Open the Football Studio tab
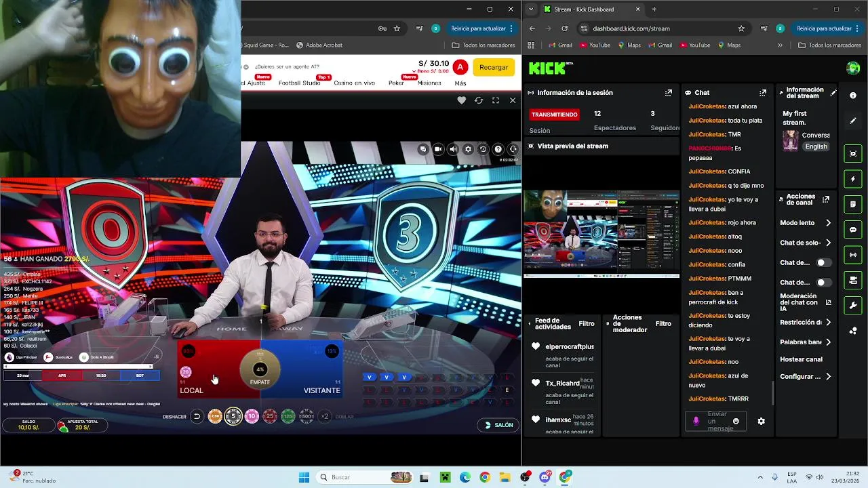The width and height of the screenshot is (868, 488). pyautogui.click(x=300, y=83)
